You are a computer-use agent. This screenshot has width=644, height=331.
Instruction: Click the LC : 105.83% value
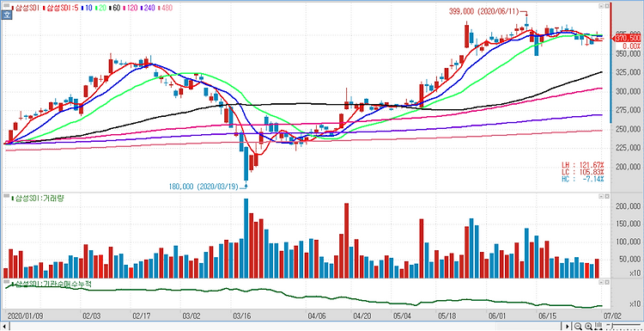[583, 172]
